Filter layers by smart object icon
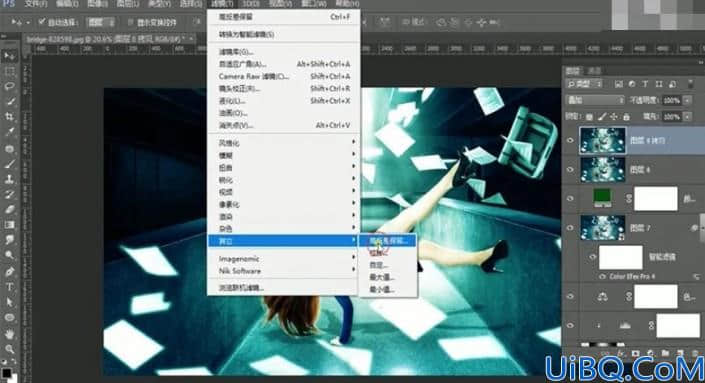Viewport: 705px width, 383px height. click(x=672, y=84)
